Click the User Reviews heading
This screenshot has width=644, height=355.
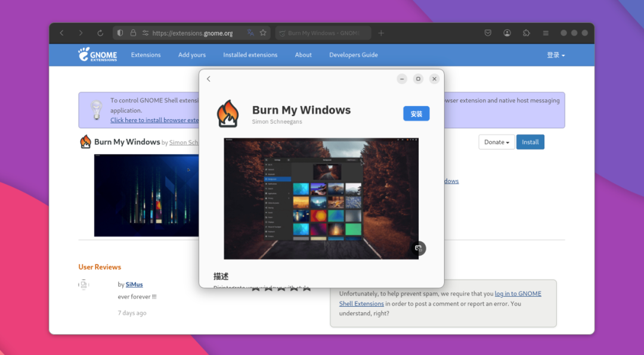pyautogui.click(x=100, y=267)
